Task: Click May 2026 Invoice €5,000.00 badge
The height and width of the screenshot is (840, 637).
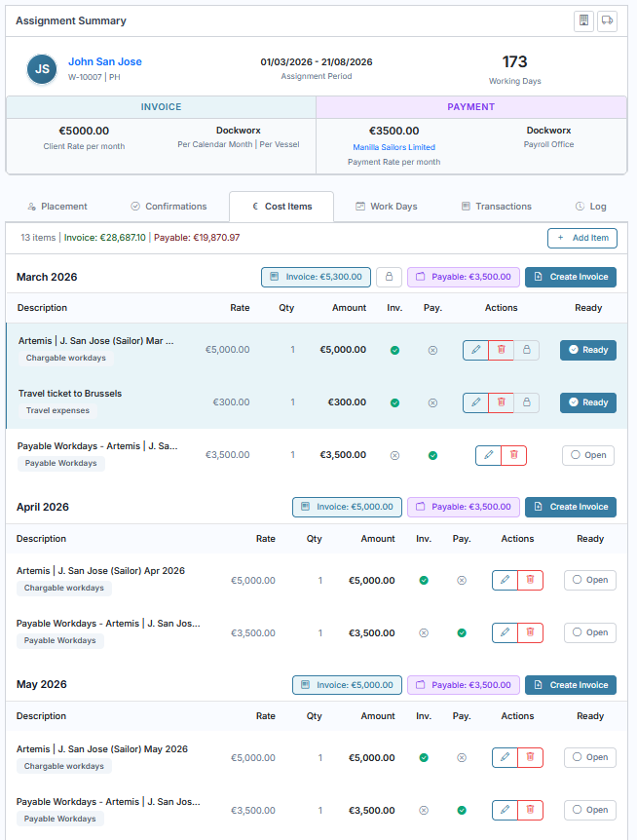Action: (x=347, y=685)
